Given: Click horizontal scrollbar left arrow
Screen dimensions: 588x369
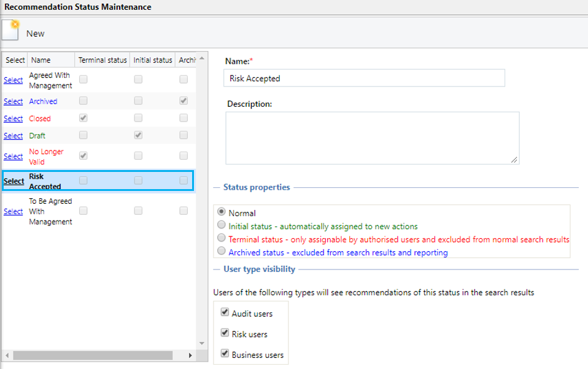Looking at the screenshot, I should tap(7, 355).
